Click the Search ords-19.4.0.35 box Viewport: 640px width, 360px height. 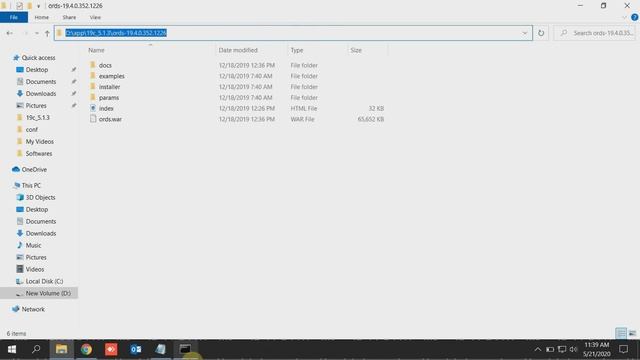[596, 33]
